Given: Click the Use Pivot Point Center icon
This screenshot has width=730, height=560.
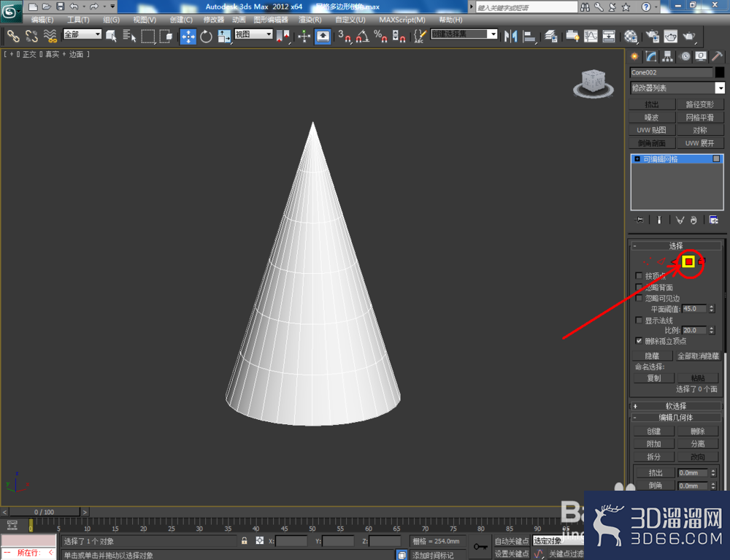Looking at the screenshot, I should (283, 37).
